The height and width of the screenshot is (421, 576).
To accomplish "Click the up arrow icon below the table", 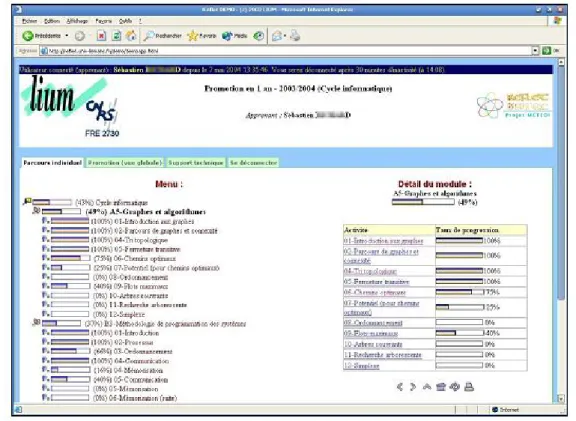I will click(427, 386).
